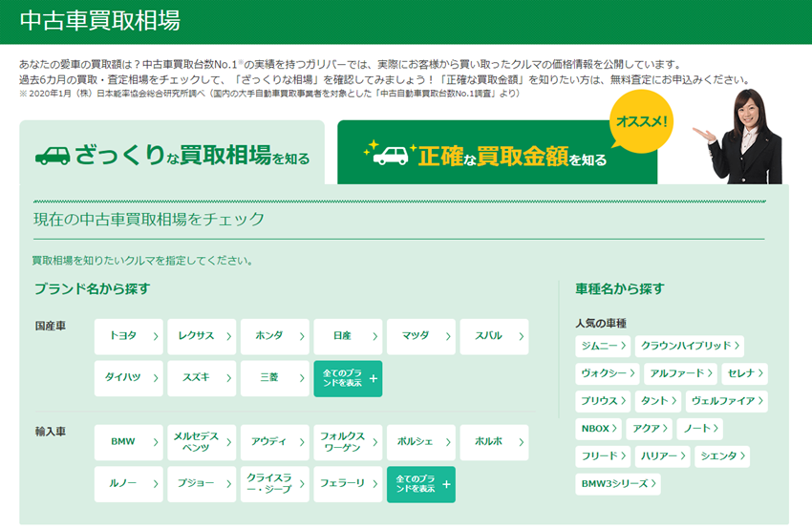This screenshot has width=812, height=529.
Task: Click the plus icon on 輸入車 全てのブランドを表示
Action: pyautogui.click(x=445, y=485)
